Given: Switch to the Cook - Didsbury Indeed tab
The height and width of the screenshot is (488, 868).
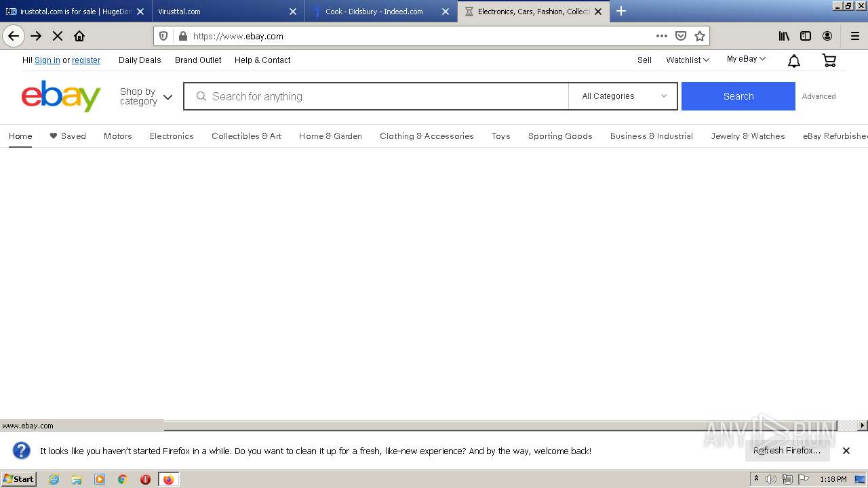Looking at the screenshot, I should pyautogui.click(x=380, y=12).
